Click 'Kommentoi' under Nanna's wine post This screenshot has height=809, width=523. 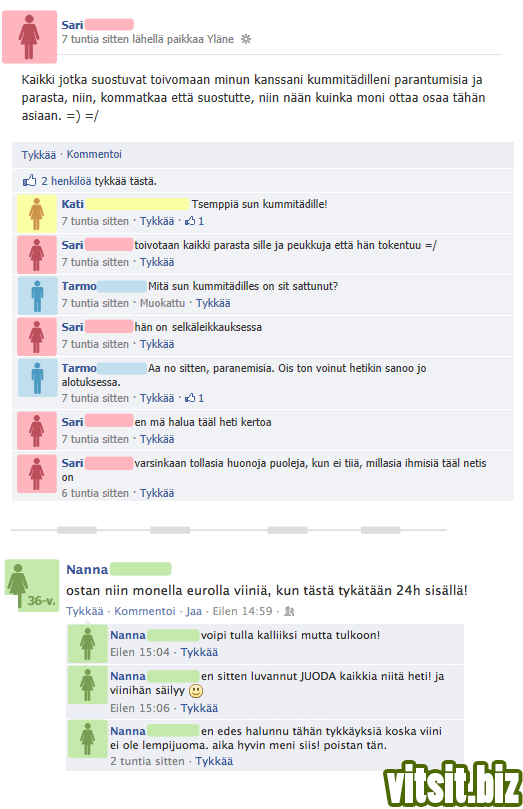point(144,611)
